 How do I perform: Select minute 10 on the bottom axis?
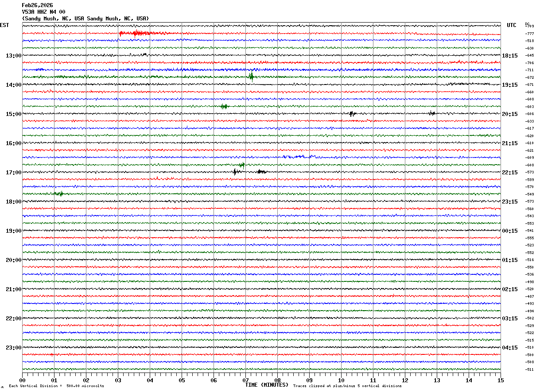(x=341, y=380)
